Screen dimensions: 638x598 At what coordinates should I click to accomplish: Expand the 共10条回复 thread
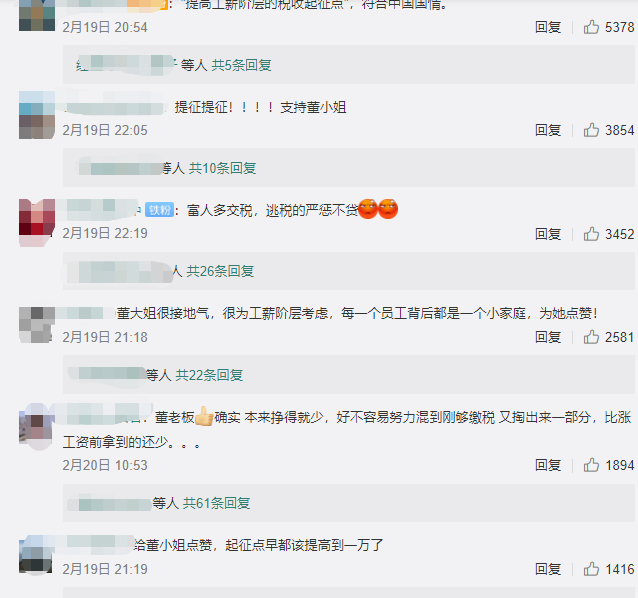coord(223,168)
